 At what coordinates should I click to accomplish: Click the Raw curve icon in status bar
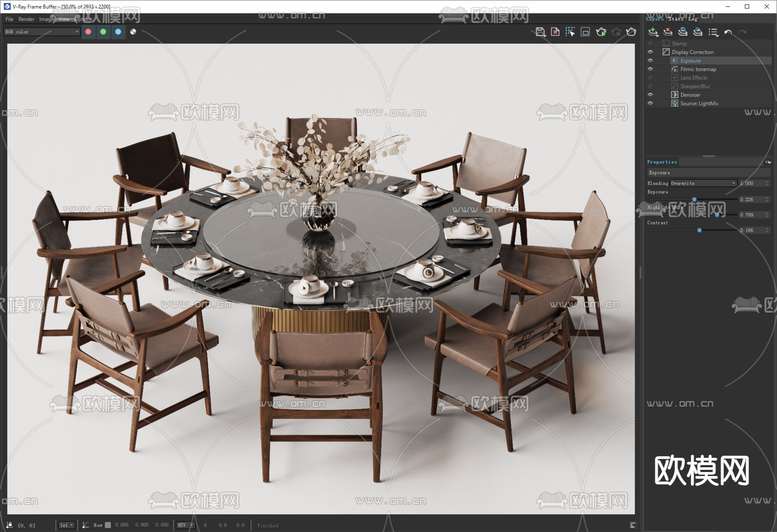click(86, 525)
